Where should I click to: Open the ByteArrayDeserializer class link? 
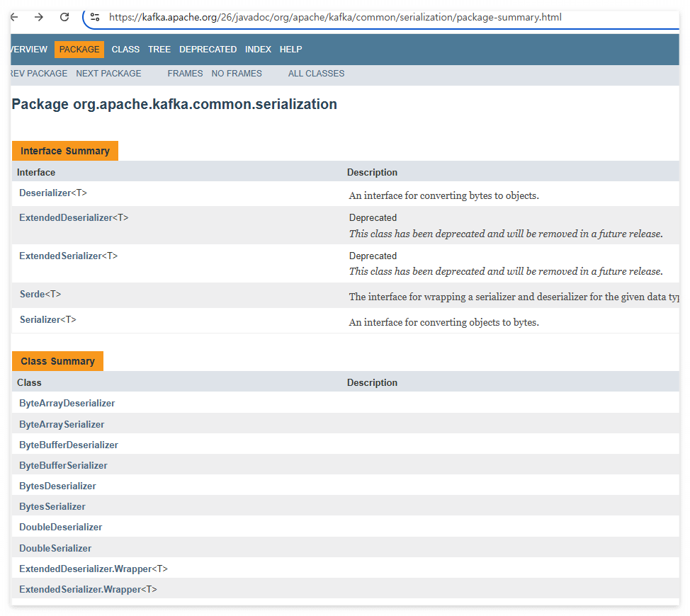[67, 403]
